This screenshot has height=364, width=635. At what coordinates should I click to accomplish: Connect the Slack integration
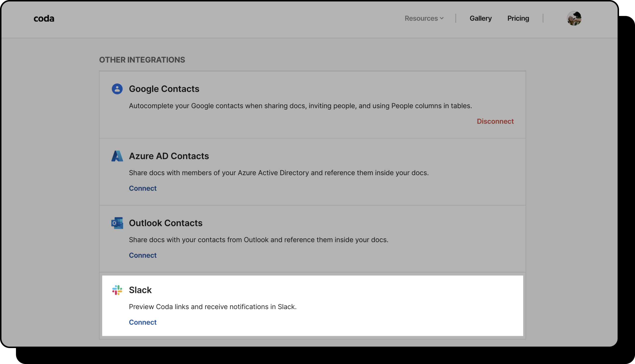click(x=143, y=322)
